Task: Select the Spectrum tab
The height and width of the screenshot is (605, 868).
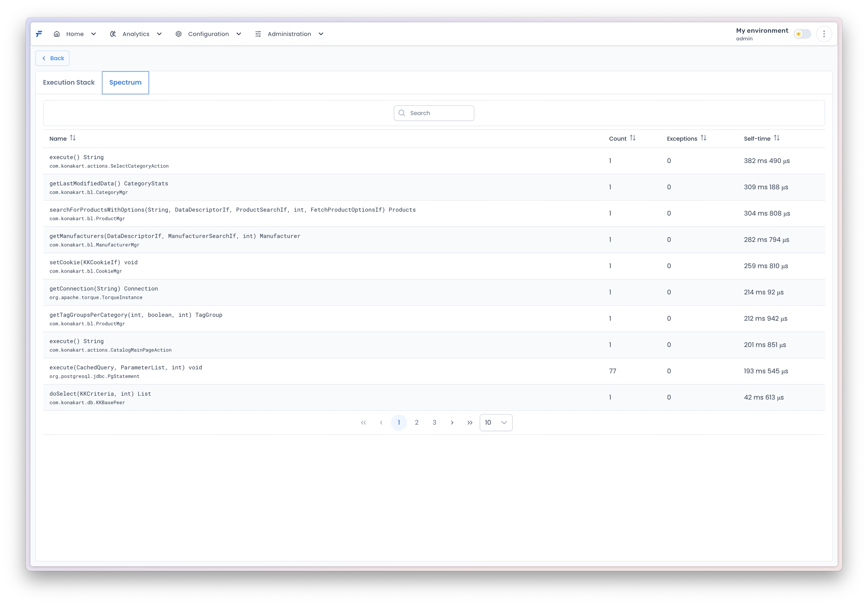Action: [125, 82]
